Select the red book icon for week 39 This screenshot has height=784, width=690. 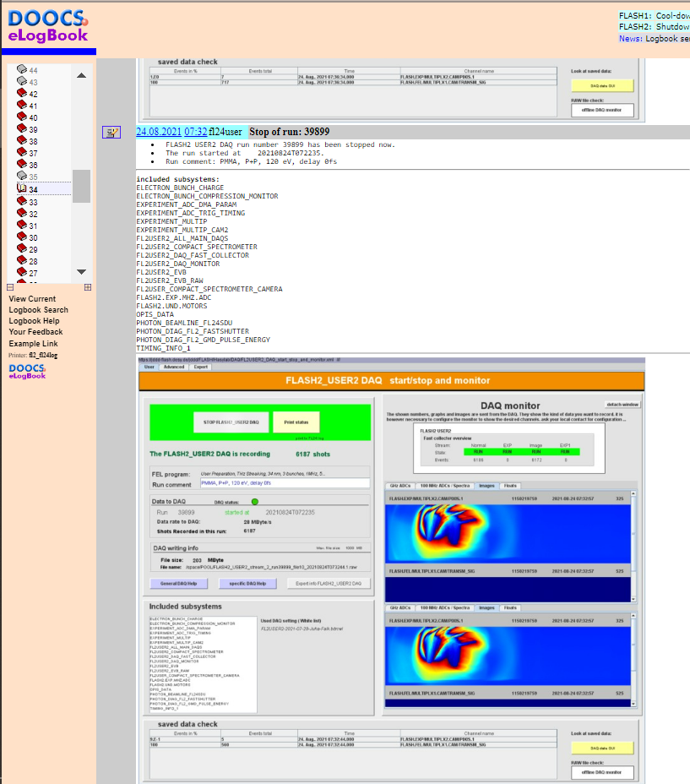(x=20, y=128)
